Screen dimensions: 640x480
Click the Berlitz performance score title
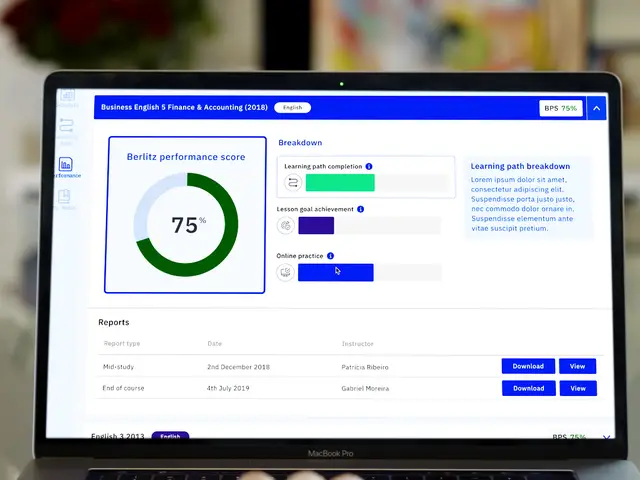(186, 157)
